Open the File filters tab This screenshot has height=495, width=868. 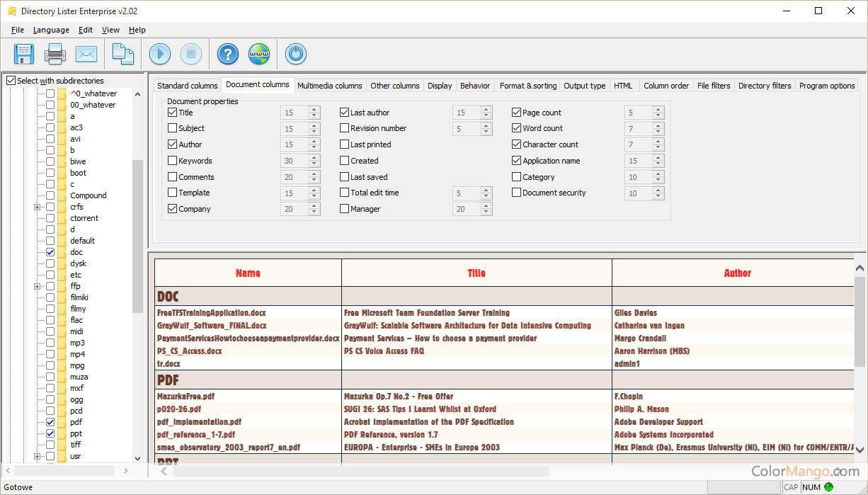pyautogui.click(x=714, y=86)
